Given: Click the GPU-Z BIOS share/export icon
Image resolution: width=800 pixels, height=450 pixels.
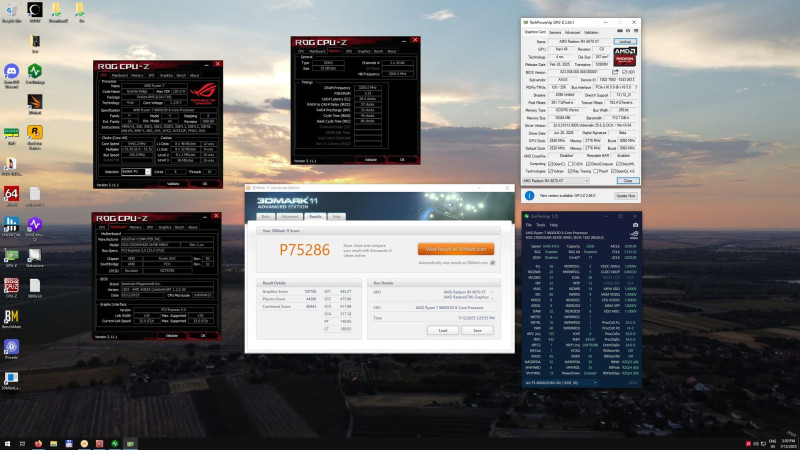Looking at the screenshot, I should coord(615,72).
